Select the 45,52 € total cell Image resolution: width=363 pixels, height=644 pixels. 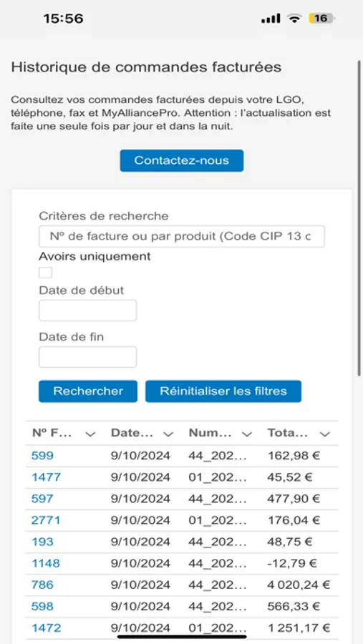(290, 477)
